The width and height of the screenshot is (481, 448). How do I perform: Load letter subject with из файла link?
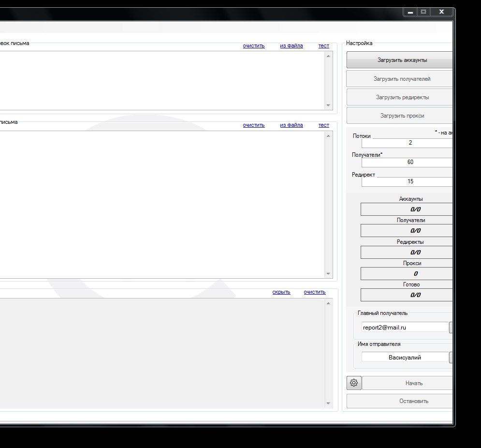[292, 46]
